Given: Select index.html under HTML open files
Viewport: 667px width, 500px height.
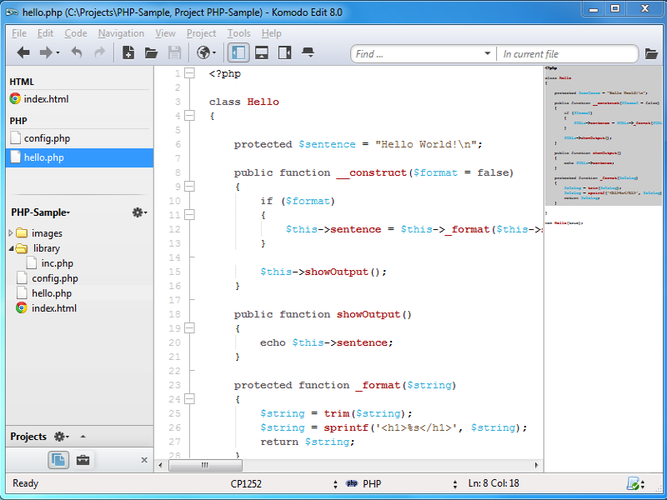Looking at the screenshot, I should tap(80, 99).
